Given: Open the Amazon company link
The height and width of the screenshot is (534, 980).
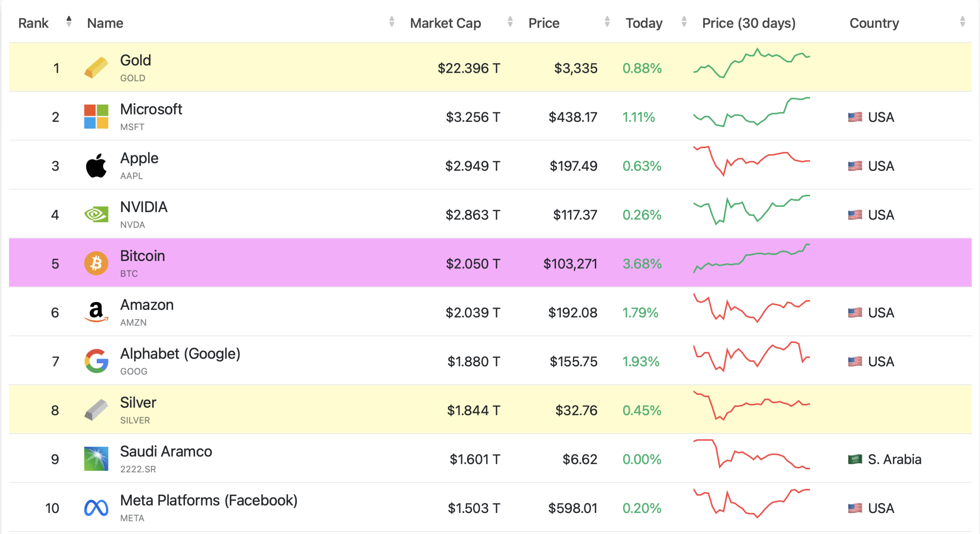Looking at the screenshot, I should click(x=147, y=305).
